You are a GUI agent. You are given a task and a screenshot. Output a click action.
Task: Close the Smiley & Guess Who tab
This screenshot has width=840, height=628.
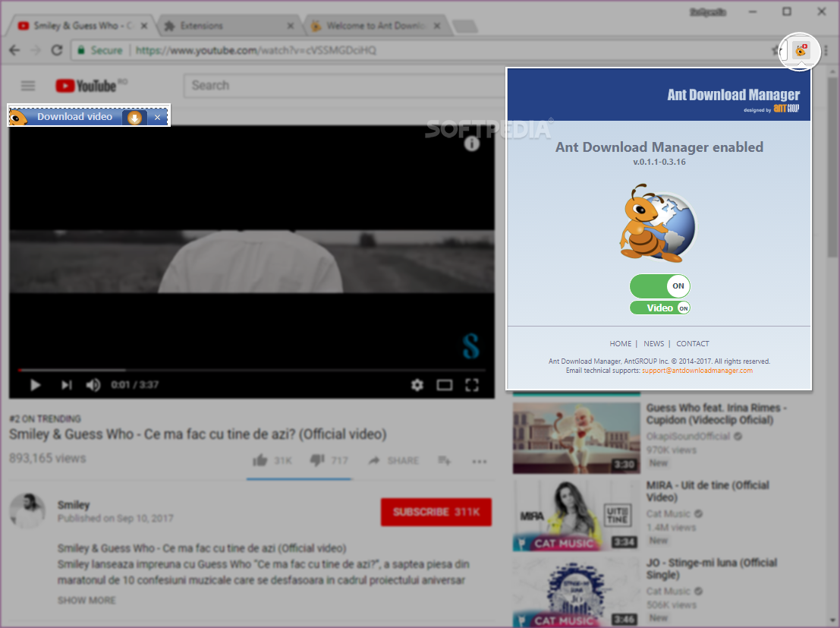tap(144, 26)
